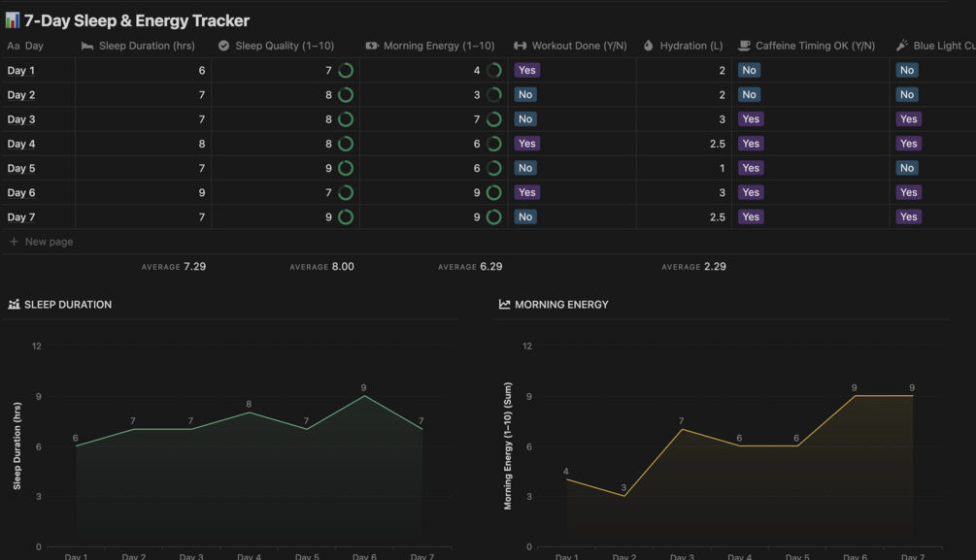
Task: Select Day 5 Blue Light No tag
Action: pos(907,168)
